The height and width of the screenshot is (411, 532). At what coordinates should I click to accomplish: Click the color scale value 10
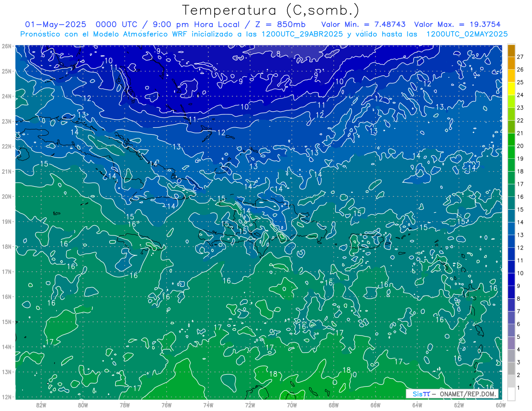click(x=520, y=273)
